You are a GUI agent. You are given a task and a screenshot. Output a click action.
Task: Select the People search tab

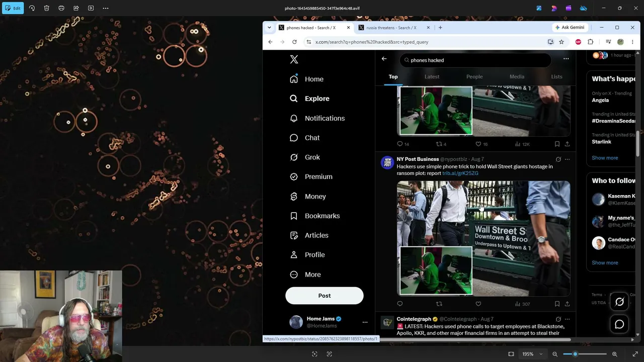(x=474, y=77)
